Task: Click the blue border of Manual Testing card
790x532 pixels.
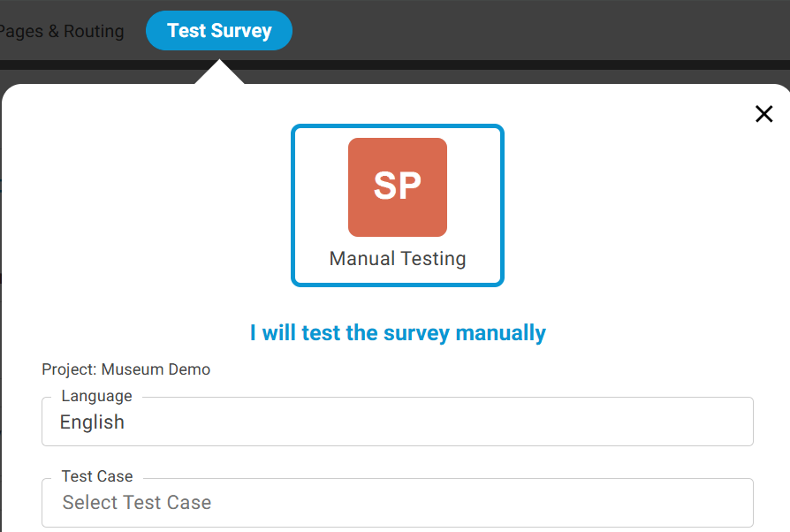Action: tap(293, 205)
